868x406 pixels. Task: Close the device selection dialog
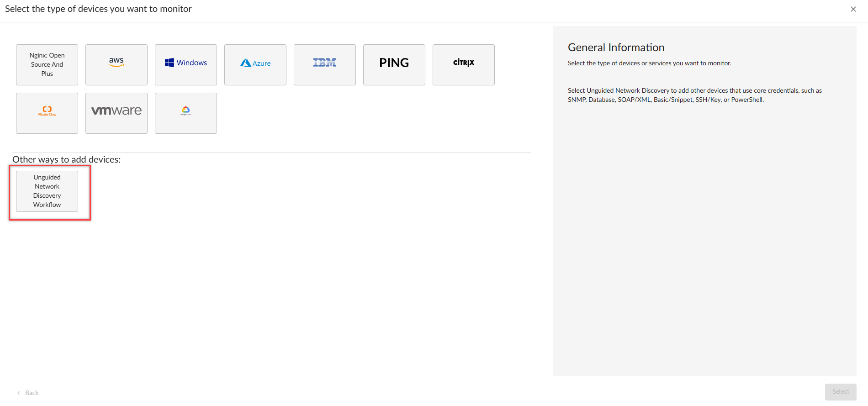click(853, 9)
